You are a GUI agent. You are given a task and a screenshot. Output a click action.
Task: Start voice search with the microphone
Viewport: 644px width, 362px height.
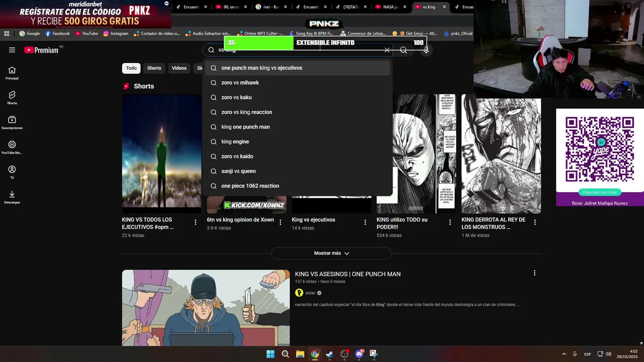pos(426,50)
